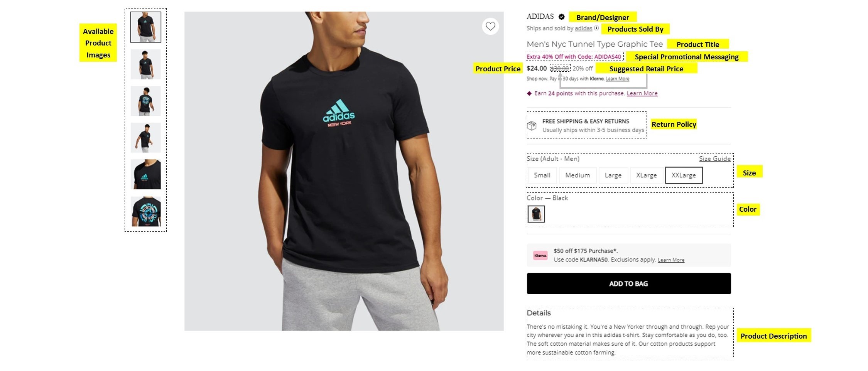
Task: Open the Size Guide link
Action: tap(715, 159)
